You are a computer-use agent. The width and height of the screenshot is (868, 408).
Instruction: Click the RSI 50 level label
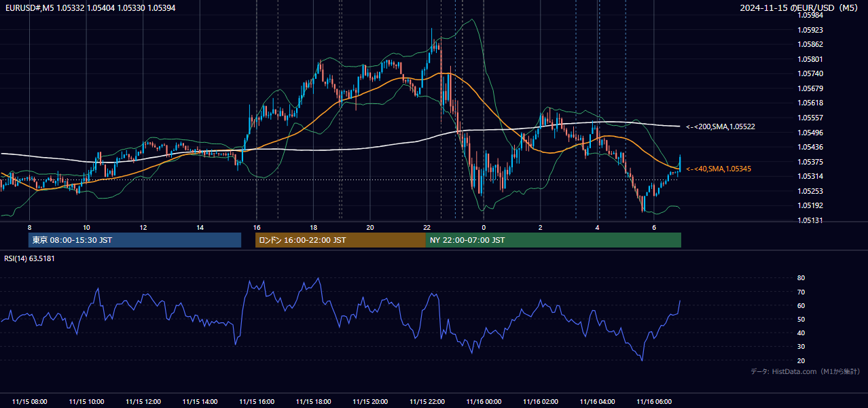point(801,319)
